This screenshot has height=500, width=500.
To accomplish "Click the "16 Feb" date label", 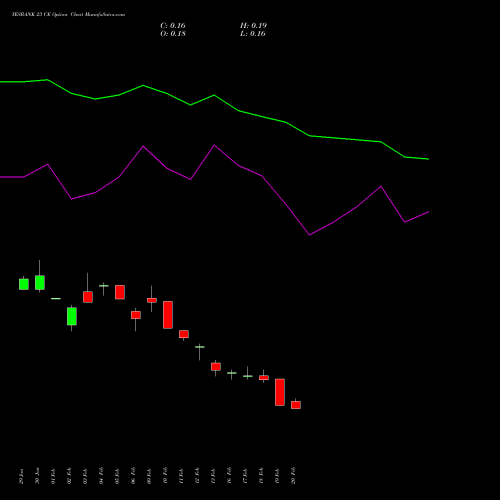I will pos(229,476).
